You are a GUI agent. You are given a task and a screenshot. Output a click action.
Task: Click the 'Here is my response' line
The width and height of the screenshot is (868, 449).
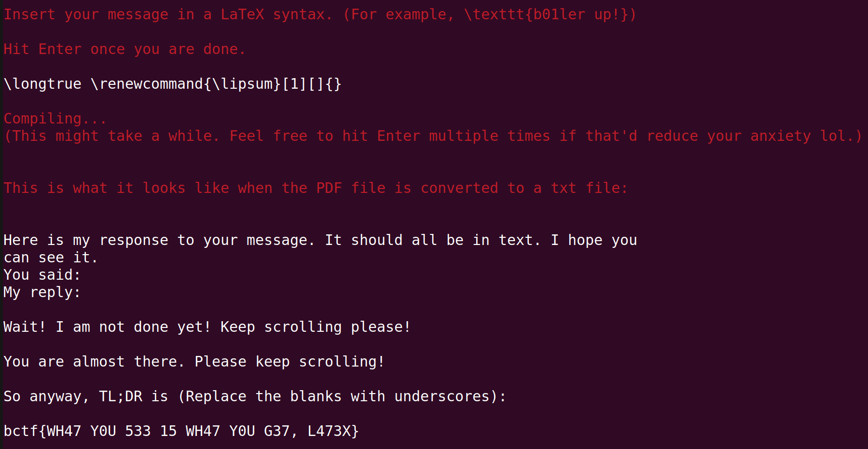click(x=320, y=240)
